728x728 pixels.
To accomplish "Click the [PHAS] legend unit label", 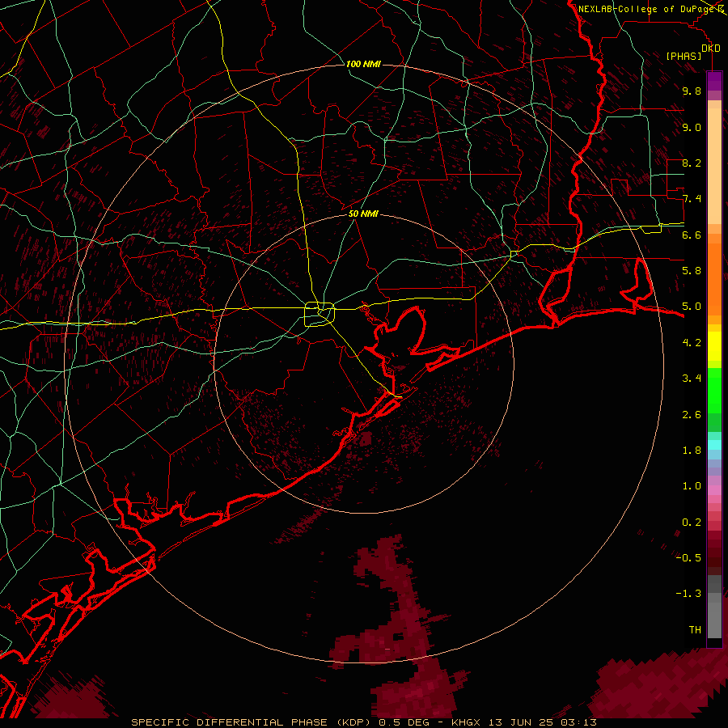I will [x=684, y=57].
